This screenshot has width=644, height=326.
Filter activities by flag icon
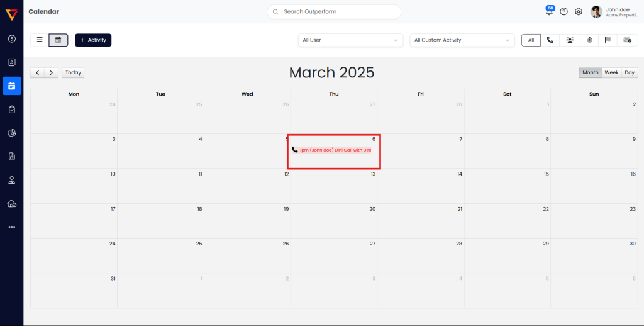click(x=608, y=40)
